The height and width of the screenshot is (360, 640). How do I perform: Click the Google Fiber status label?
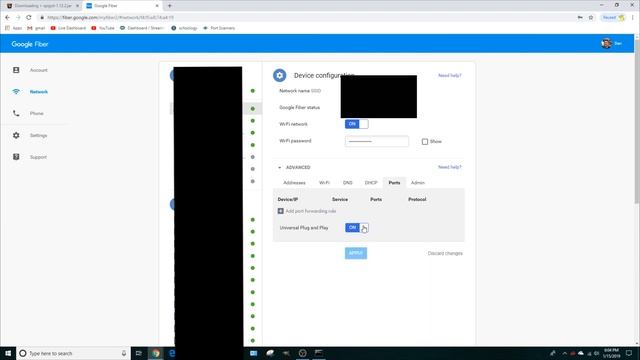pyautogui.click(x=300, y=108)
